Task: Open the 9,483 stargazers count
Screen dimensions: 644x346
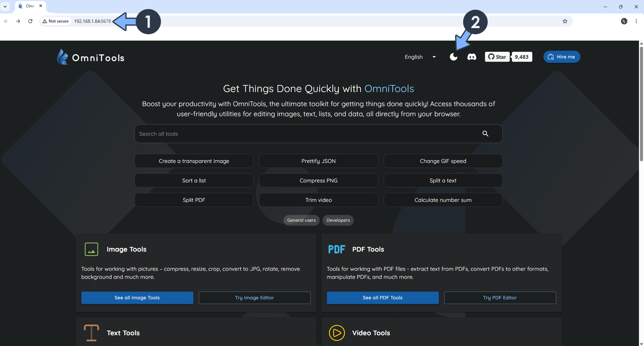Action: (x=522, y=57)
